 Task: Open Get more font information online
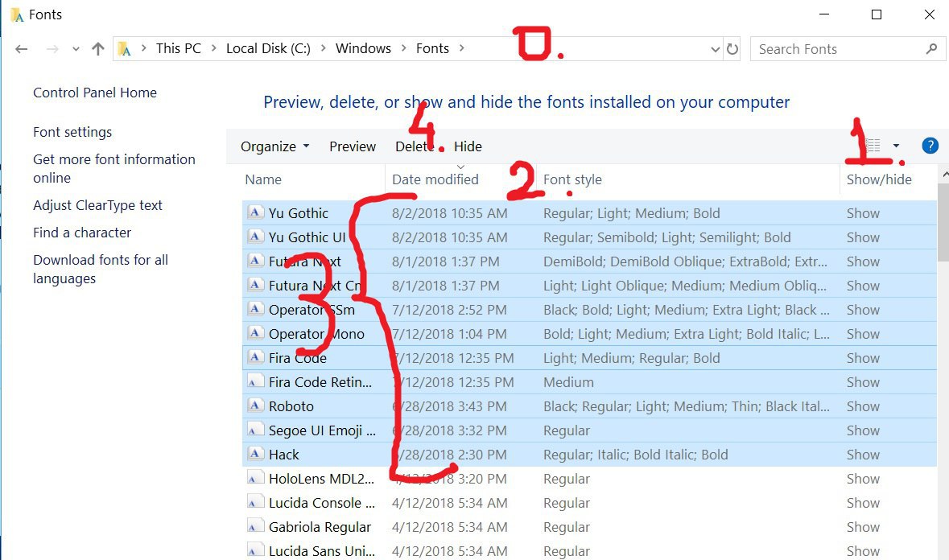coord(113,169)
